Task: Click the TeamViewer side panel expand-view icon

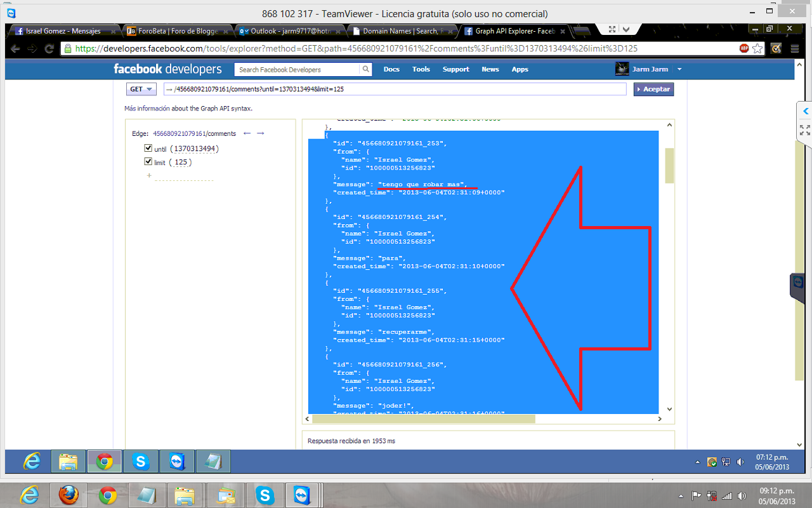Action: click(805, 130)
